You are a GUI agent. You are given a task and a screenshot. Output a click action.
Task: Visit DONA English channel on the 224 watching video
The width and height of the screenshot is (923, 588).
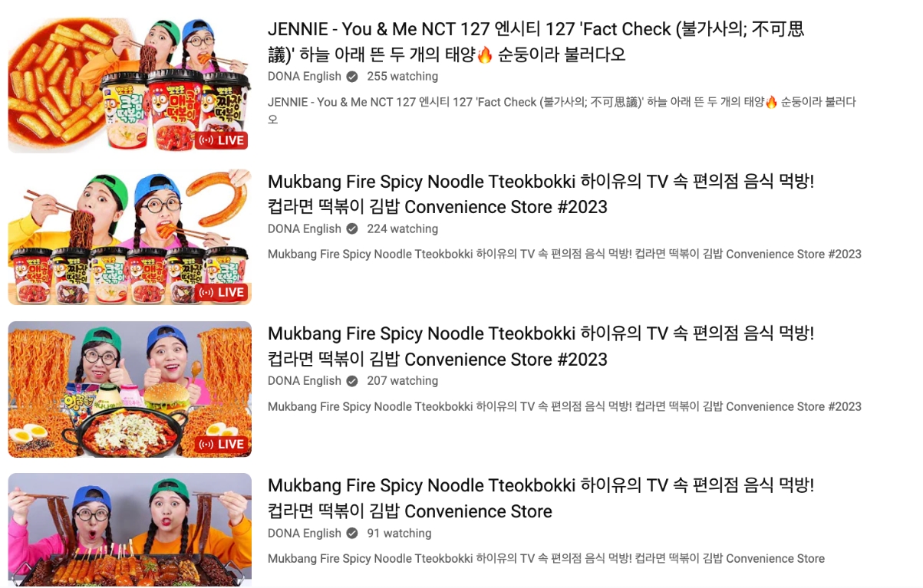[x=304, y=228]
